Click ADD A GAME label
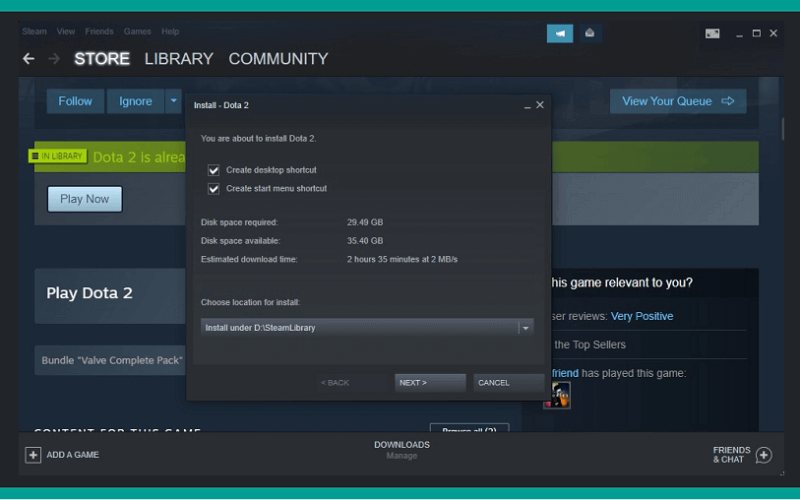Viewport: 800px width, 500px height. point(72,455)
